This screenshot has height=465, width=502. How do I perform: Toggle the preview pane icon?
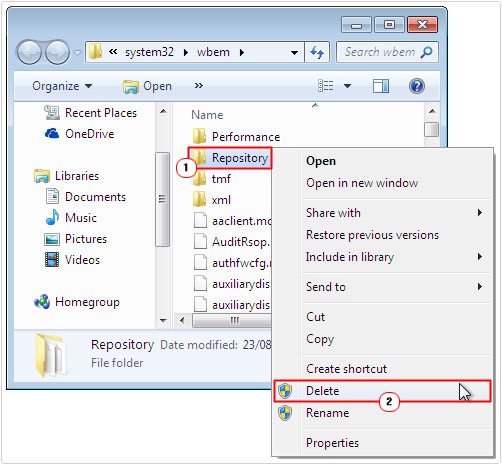(381, 86)
